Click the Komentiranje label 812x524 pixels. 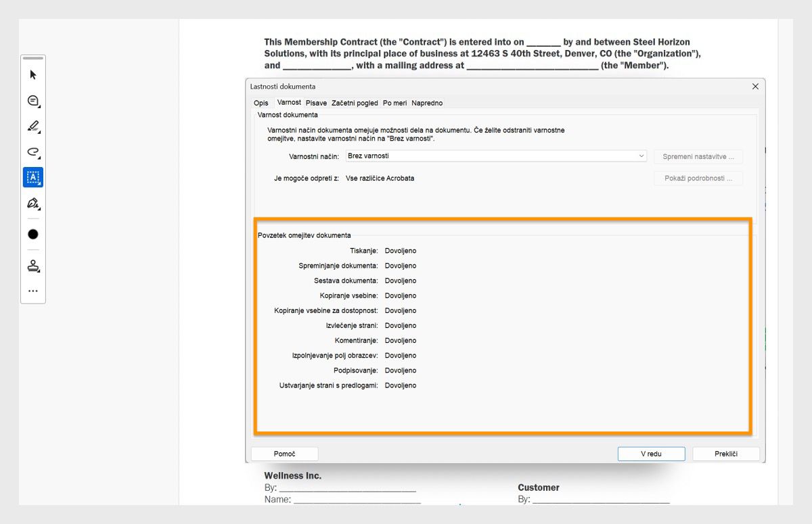coord(357,341)
